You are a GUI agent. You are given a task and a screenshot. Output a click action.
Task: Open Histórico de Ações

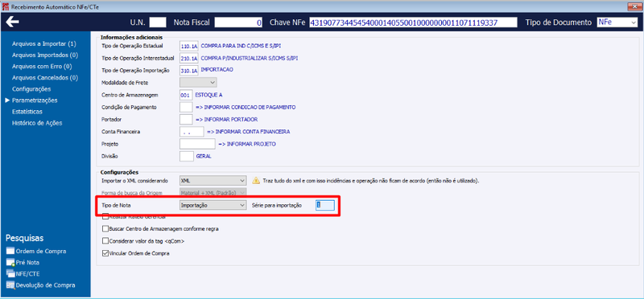(x=37, y=123)
